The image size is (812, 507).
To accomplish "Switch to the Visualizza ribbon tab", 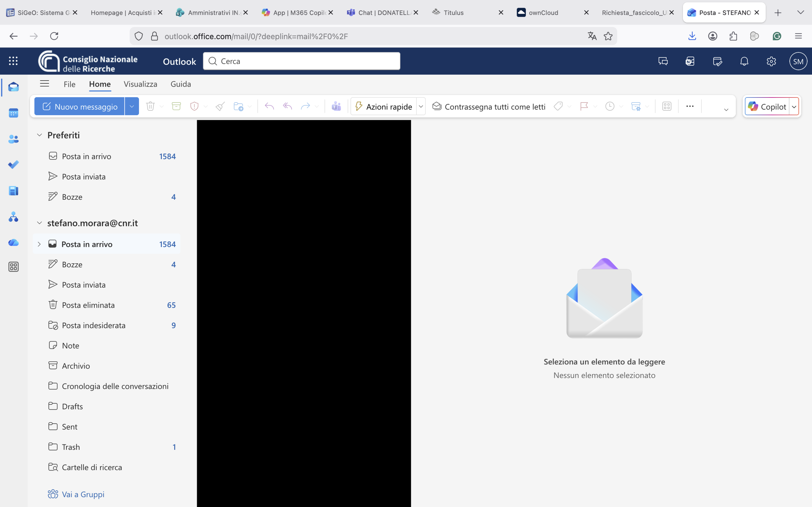I will click(x=140, y=84).
